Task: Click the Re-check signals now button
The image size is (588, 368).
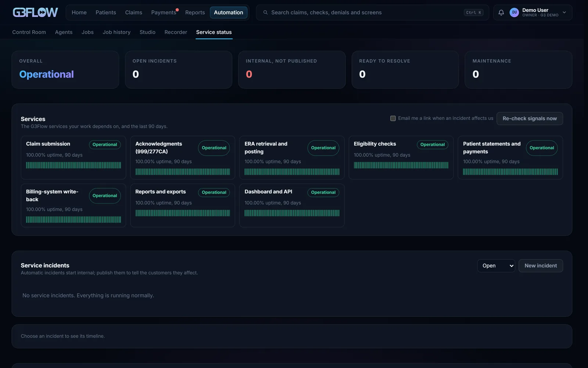Action: 530,118
